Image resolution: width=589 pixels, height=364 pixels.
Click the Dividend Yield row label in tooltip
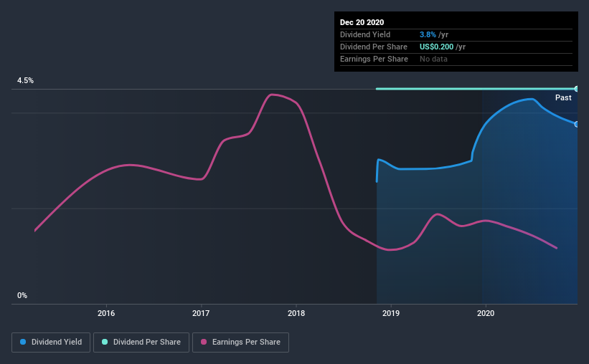(365, 34)
